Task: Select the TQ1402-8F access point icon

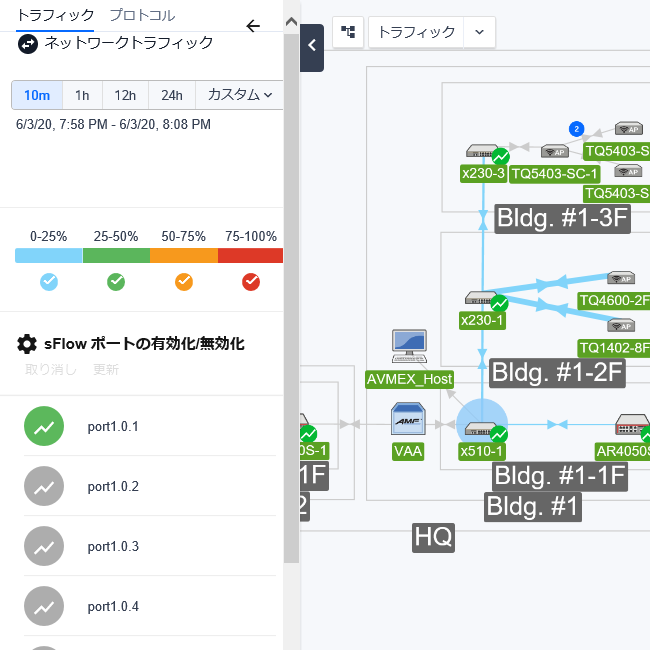Action: tap(621, 325)
